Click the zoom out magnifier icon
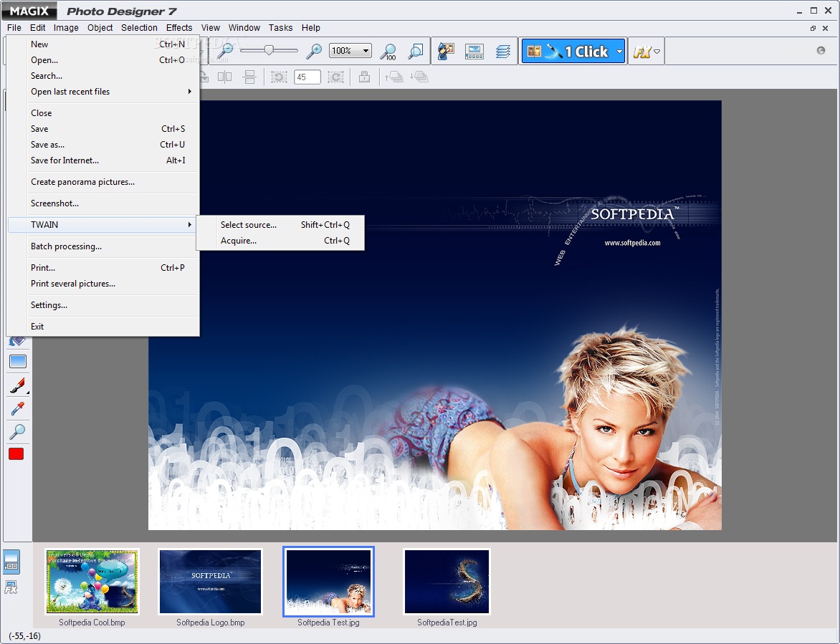This screenshot has height=644, width=840. 226,51
